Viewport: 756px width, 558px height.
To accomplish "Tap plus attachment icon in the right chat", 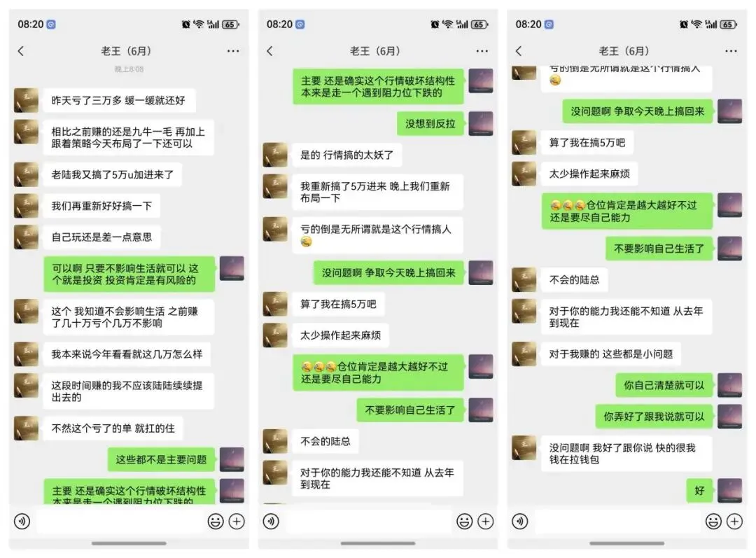I will pyautogui.click(x=734, y=522).
